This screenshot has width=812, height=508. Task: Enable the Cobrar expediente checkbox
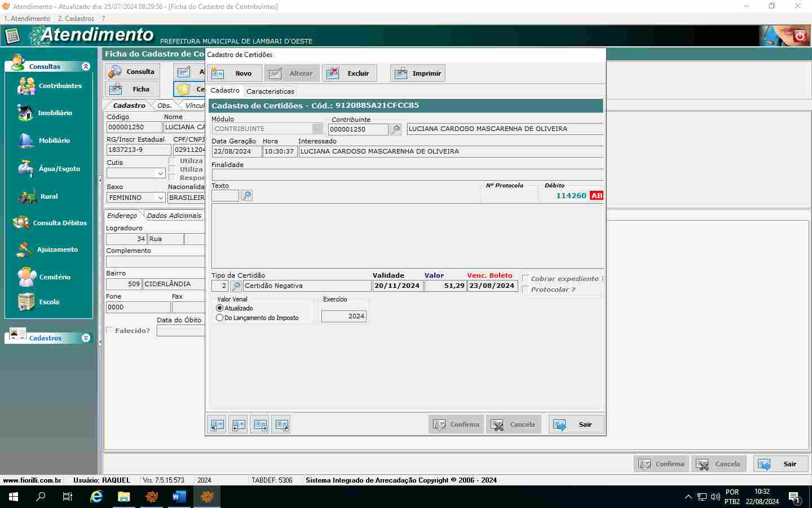(x=526, y=278)
